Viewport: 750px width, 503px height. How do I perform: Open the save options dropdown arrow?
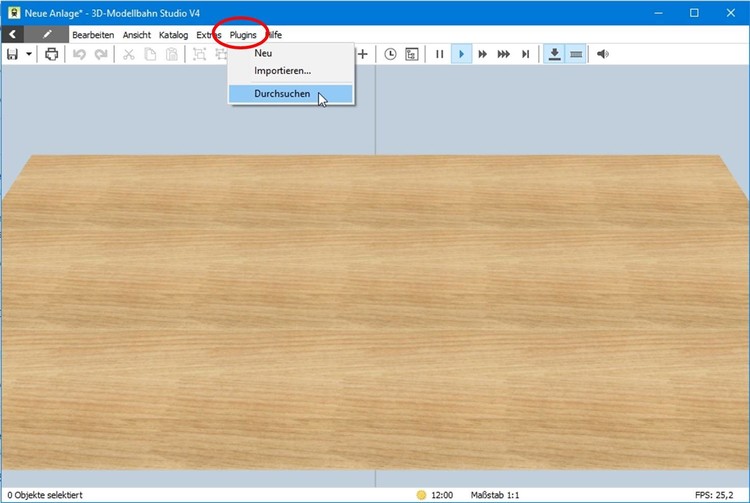tap(29, 54)
